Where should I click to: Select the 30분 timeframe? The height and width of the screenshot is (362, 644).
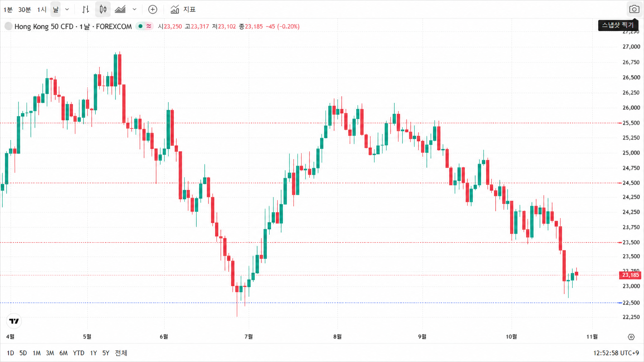pos(24,9)
